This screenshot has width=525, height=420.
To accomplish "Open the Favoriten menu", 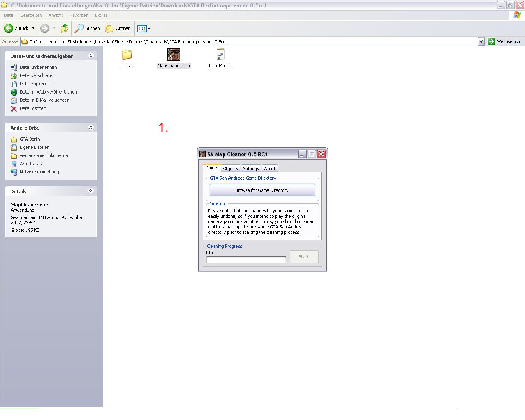I will (x=79, y=15).
